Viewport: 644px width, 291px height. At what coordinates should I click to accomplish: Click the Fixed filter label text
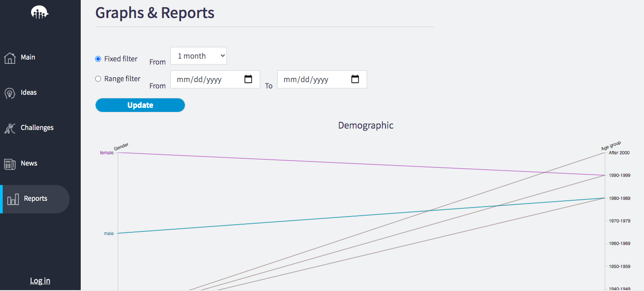121,59
